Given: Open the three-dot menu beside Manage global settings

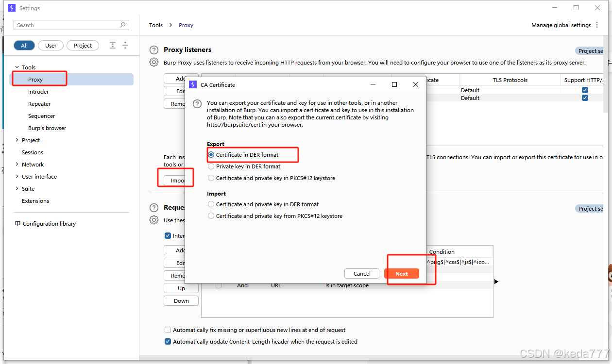Looking at the screenshot, I should pyautogui.click(x=597, y=25).
